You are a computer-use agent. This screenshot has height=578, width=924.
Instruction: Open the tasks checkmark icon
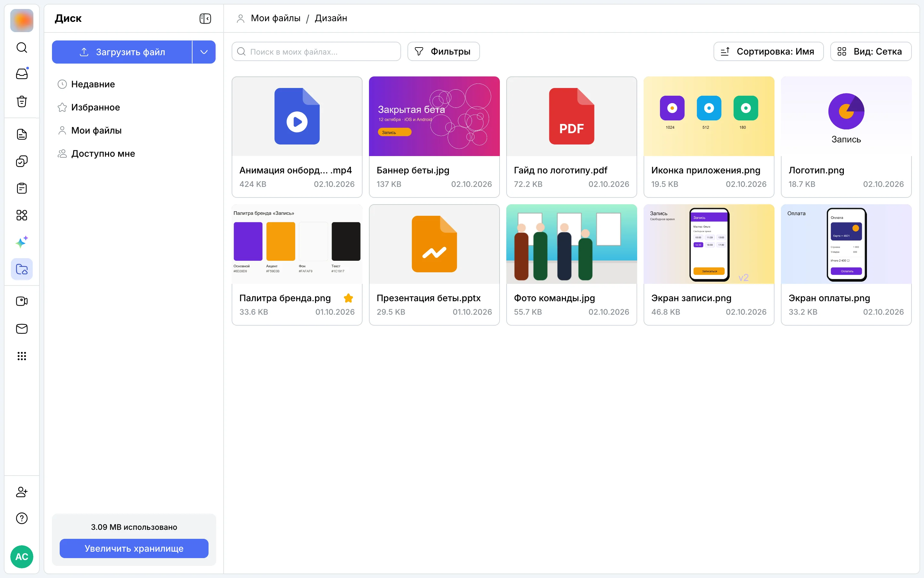point(22,161)
